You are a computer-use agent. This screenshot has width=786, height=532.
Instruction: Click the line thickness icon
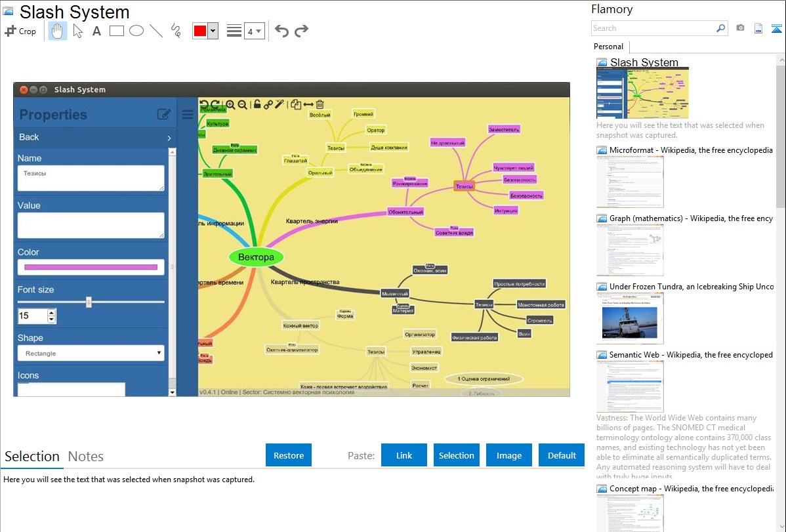pos(234,31)
